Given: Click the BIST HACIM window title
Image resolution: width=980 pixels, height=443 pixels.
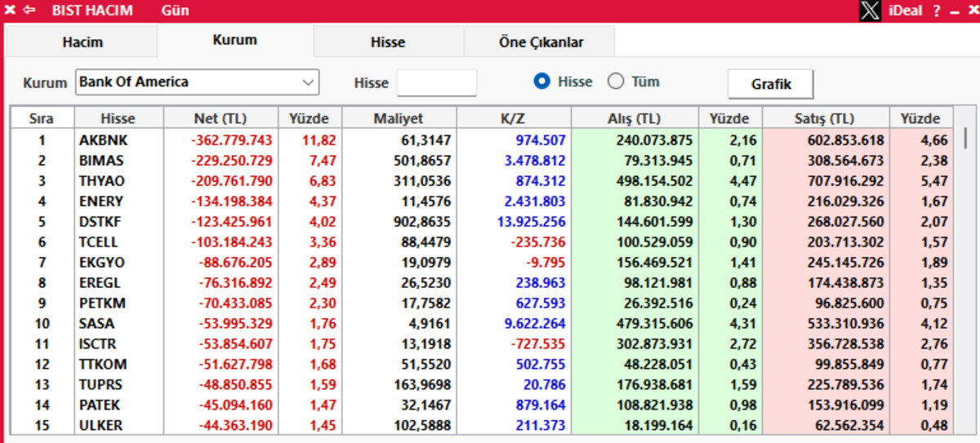Looking at the screenshot, I should [93, 11].
